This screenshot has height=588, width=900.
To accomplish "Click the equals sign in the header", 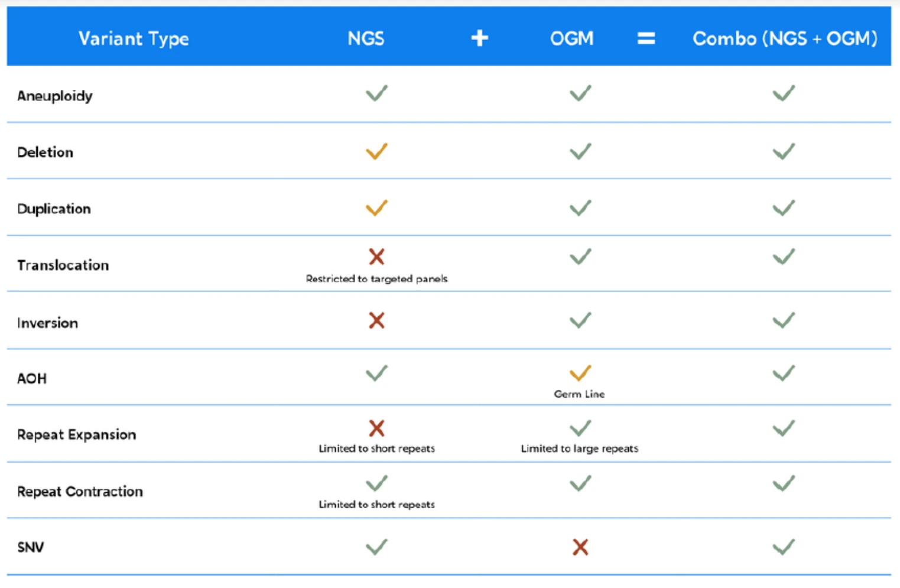I will tap(646, 39).
